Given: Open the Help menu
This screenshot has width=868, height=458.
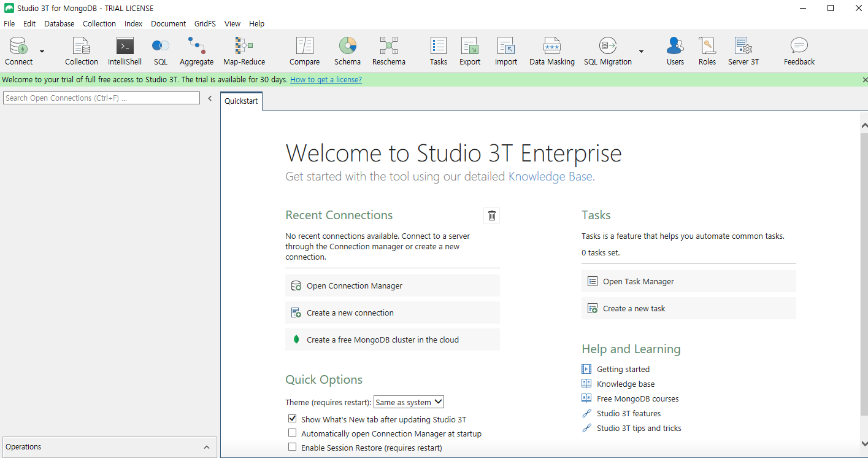Looking at the screenshot, I should 257,23.
